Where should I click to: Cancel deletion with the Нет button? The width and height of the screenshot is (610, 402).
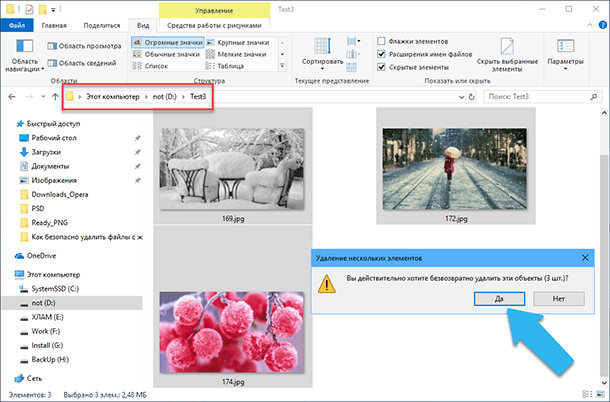pyautogui.click(x=560, y=298)
